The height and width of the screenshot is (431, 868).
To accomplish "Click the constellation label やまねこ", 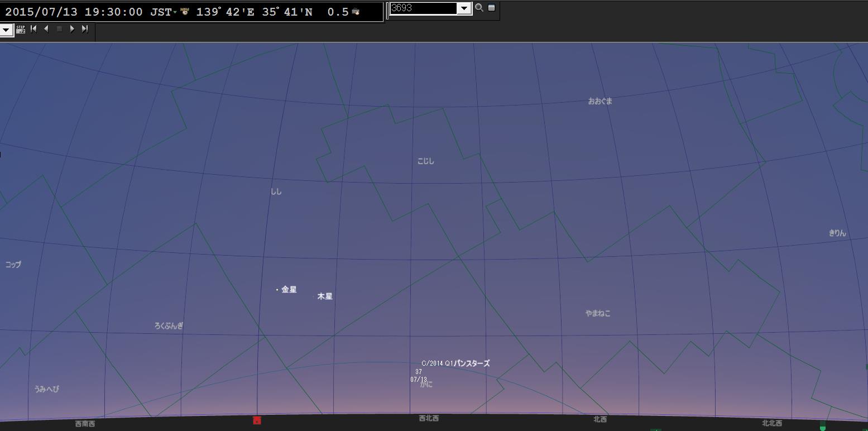I will 598,313.
